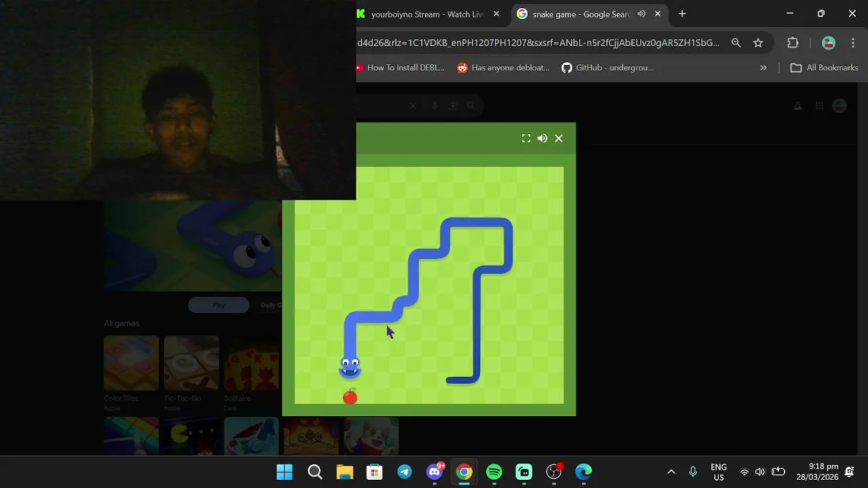Open the clock showing 9:18 pm
Screen dimensions: 868x488
819,472
